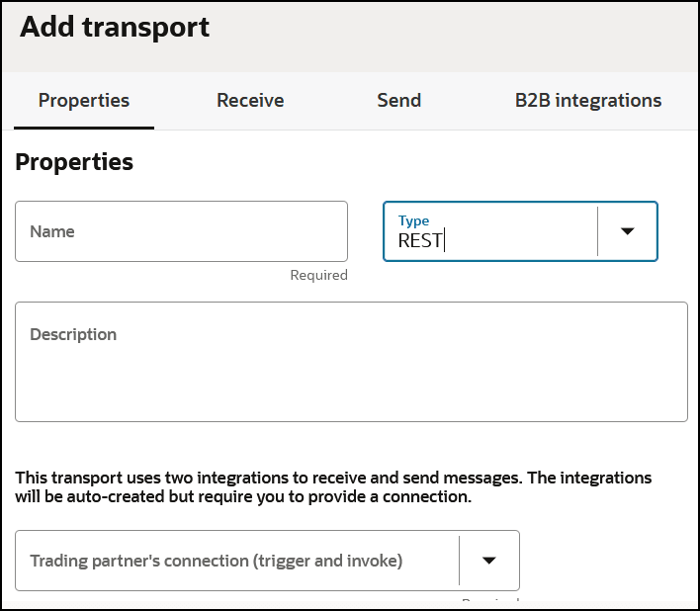Click the Properties section heading

pyautogui.click(x=74, y=162)
